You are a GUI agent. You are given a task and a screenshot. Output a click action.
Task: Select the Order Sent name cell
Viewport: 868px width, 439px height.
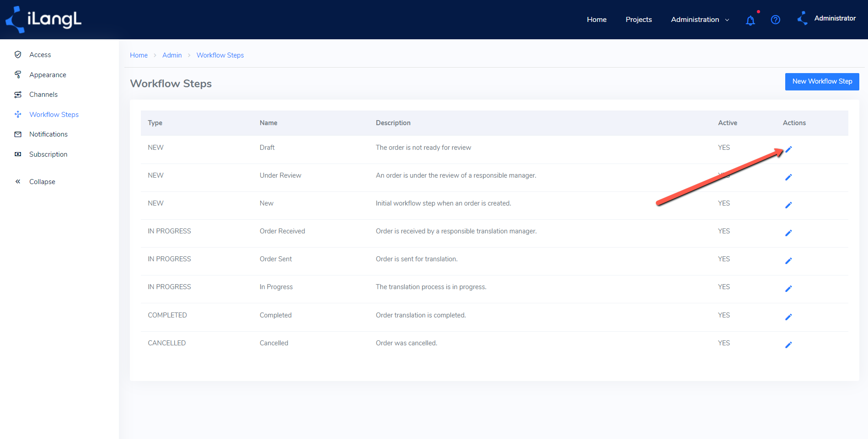point(276,259)
